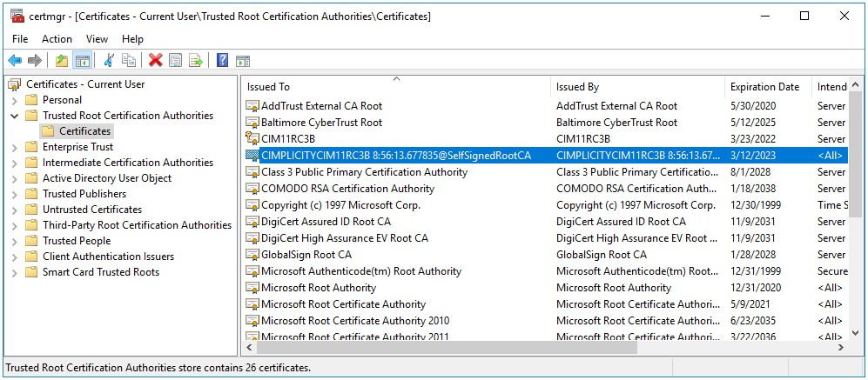
Task: Open the Help menu
Action: 133,39
